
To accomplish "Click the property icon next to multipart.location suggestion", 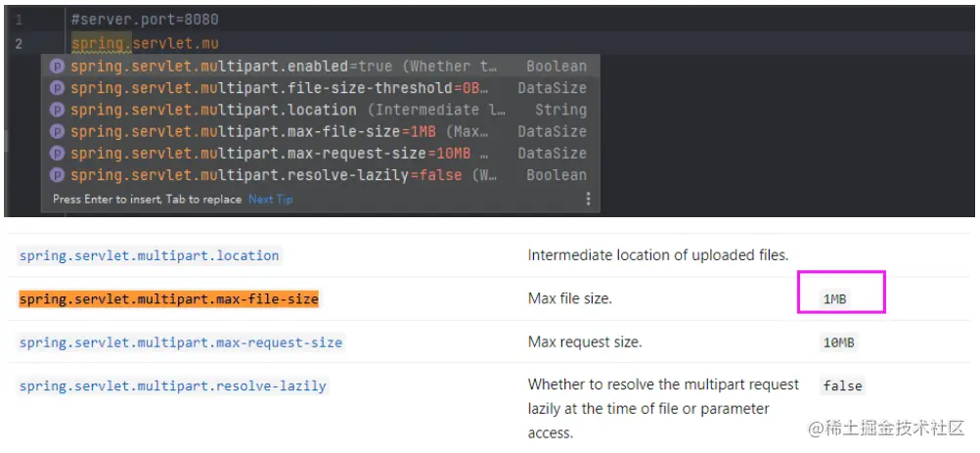I will 57,110.
